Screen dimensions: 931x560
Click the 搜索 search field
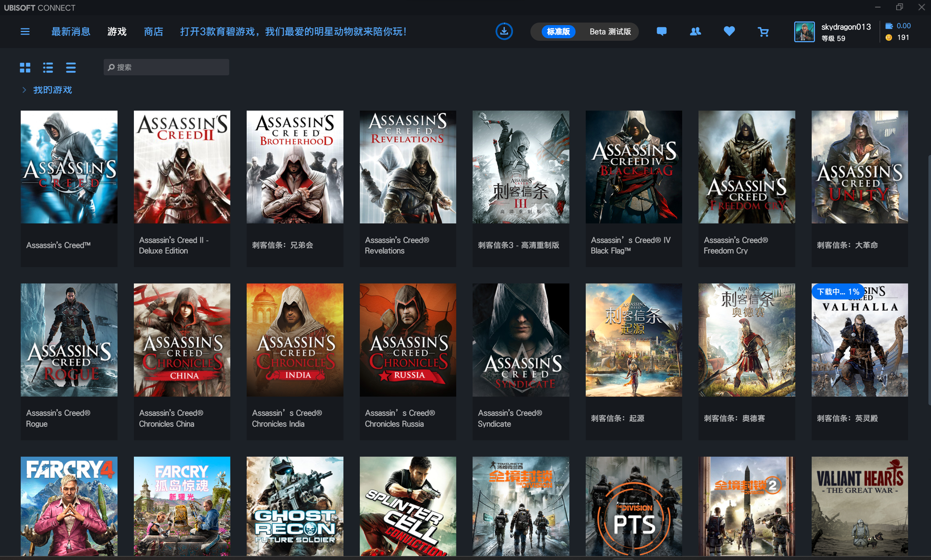click(166, 67)
